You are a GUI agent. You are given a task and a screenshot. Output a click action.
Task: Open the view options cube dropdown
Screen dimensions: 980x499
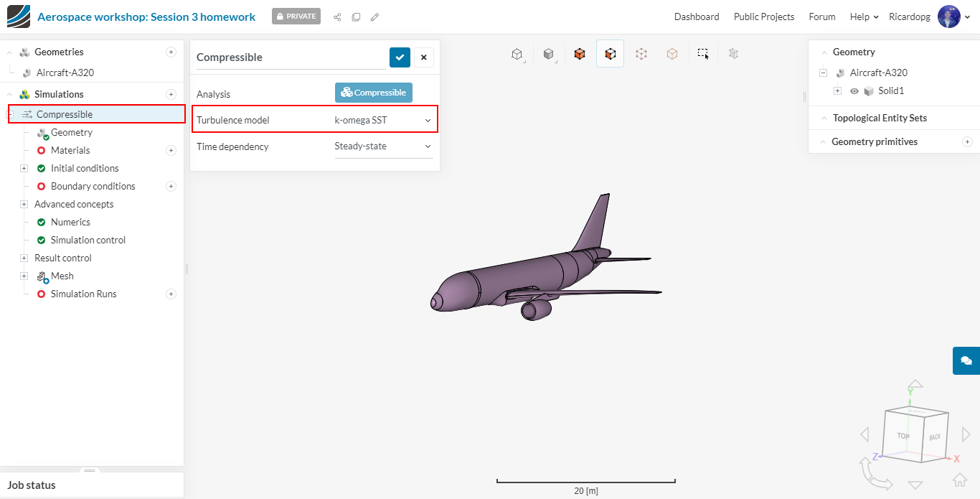[517, 54]
